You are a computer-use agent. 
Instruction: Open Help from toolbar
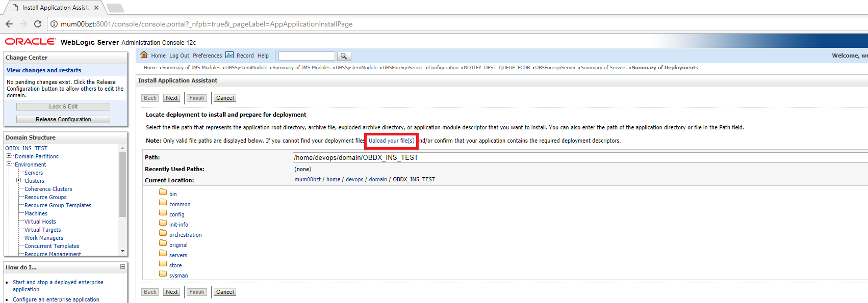(263, 56)
